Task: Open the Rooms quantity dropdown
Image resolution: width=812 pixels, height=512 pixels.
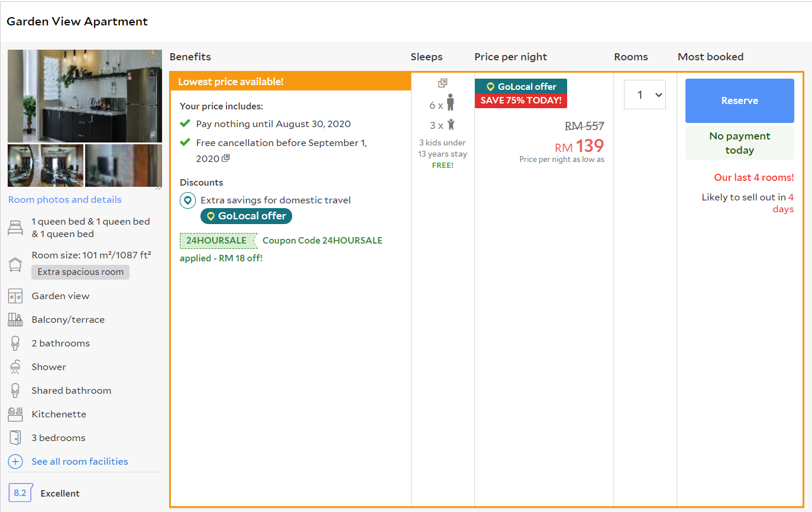Action: (645, 95)
